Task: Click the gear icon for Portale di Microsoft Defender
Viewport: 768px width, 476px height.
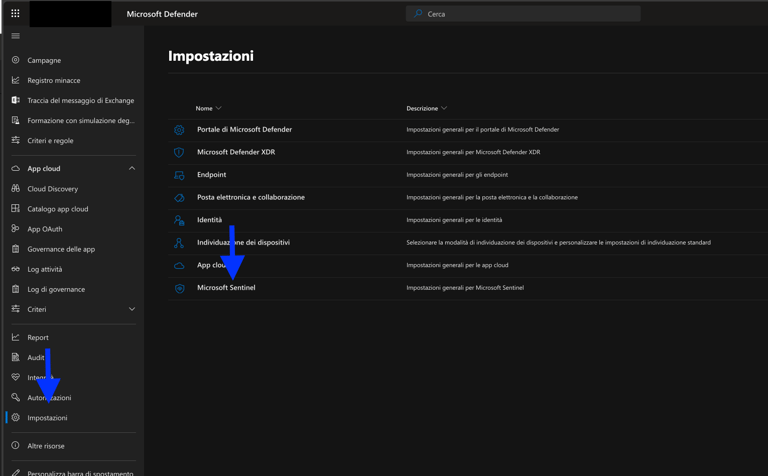Action: pos(179,130)
